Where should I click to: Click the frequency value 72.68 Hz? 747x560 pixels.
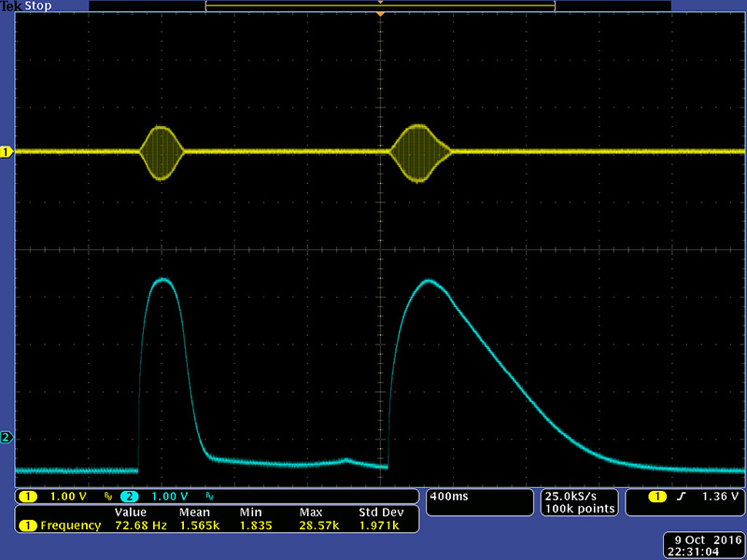click(x=141, y=525)
